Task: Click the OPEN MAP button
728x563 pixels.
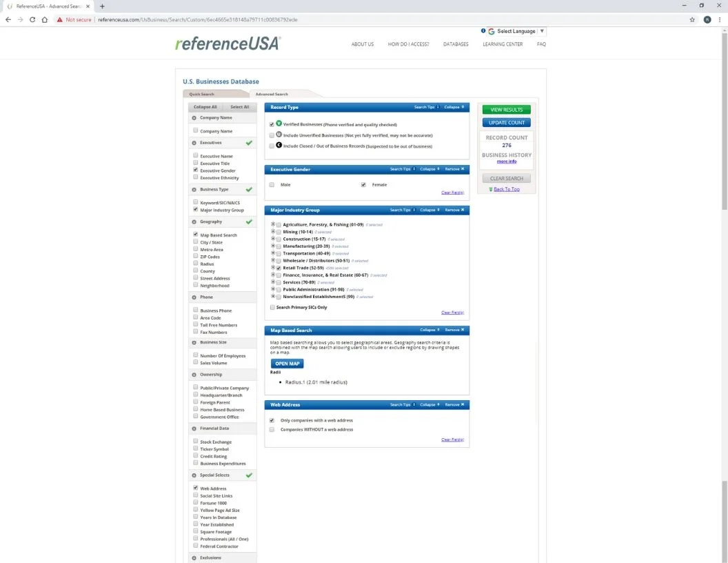Action: pyautogui.click(x=287, y=364)
